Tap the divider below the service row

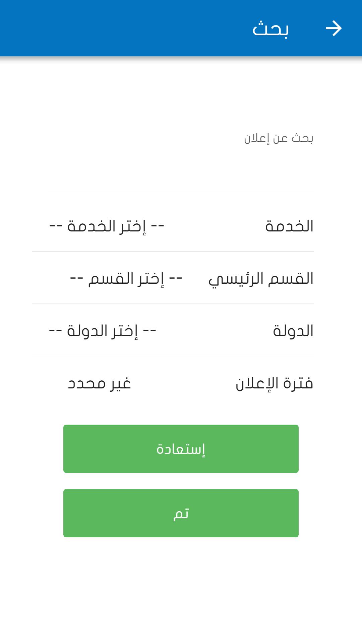pos(173,251)
